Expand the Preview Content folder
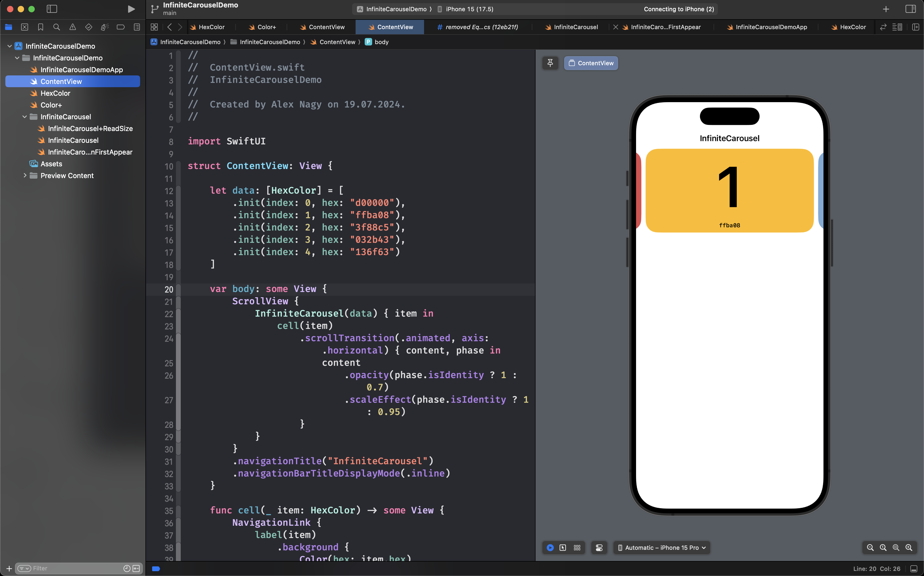Screen dimensions: 924x576 [25, 175]
